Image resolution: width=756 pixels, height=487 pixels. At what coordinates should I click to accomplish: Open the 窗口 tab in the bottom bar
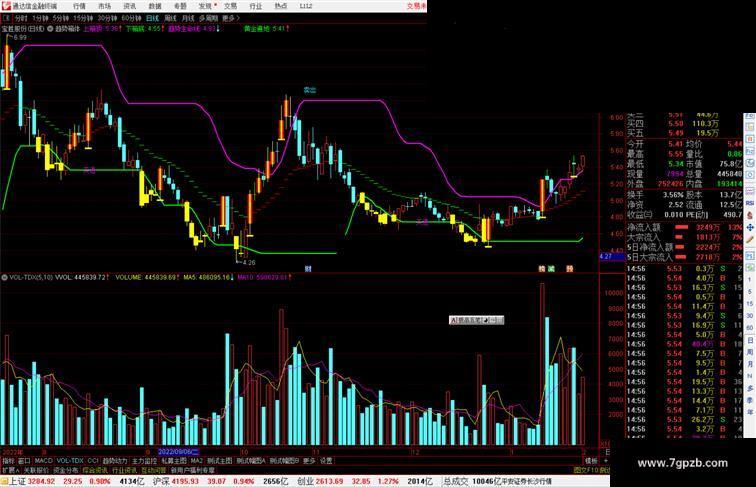[24, 461]
